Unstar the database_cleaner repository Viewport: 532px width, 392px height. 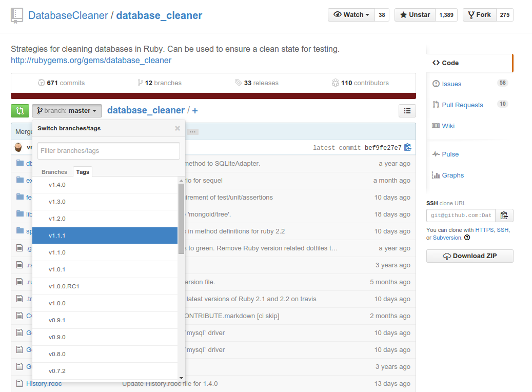click(x=415, y=15)
